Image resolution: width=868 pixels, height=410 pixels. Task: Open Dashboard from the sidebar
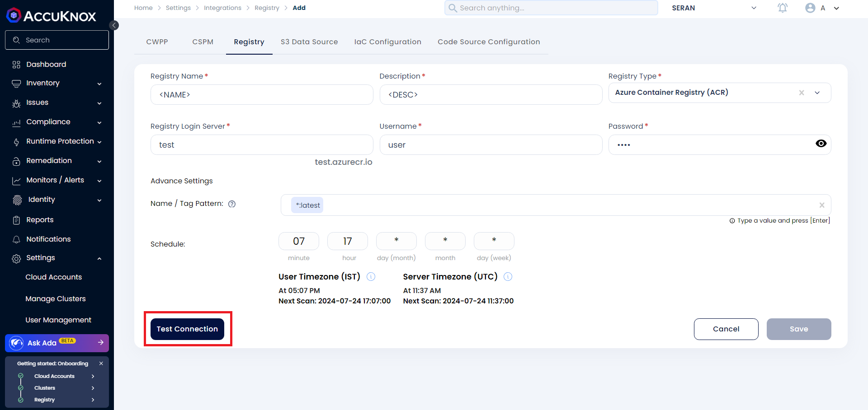click(46, 64)
